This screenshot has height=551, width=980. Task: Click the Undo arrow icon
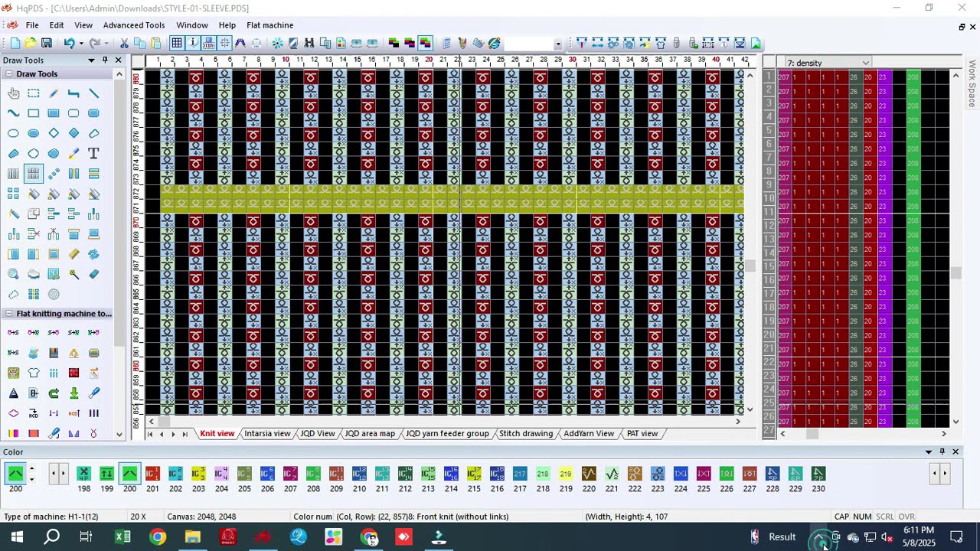pyautogui.click(x=69, y=44)
